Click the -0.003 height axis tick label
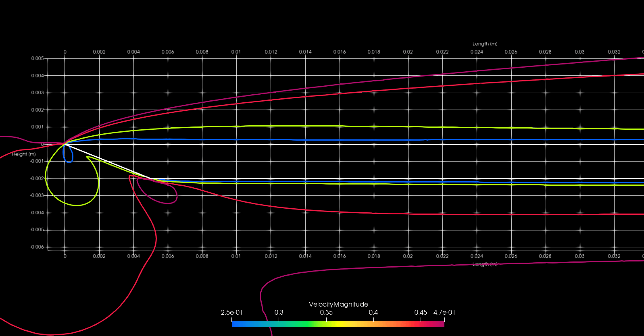This screenshot has height=336, width=644. 37,195
